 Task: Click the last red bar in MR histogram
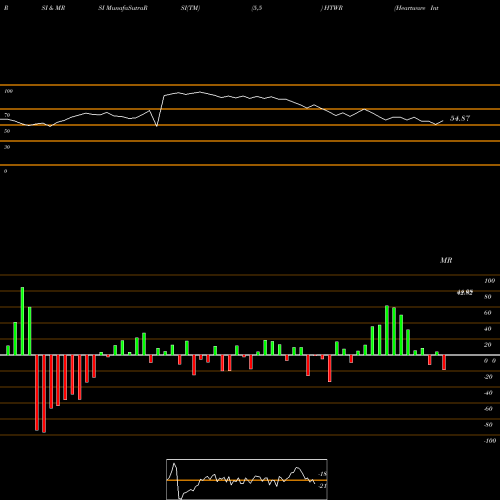(444, 362)
